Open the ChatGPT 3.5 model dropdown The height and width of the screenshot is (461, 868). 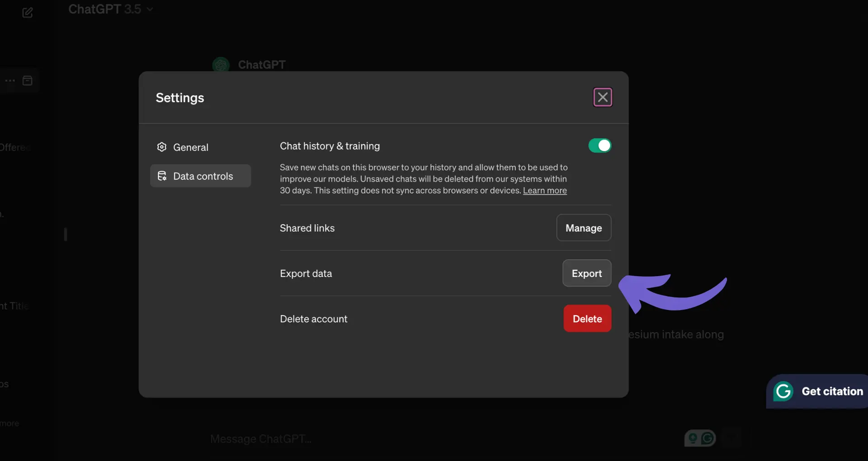(x=110, y=9)
